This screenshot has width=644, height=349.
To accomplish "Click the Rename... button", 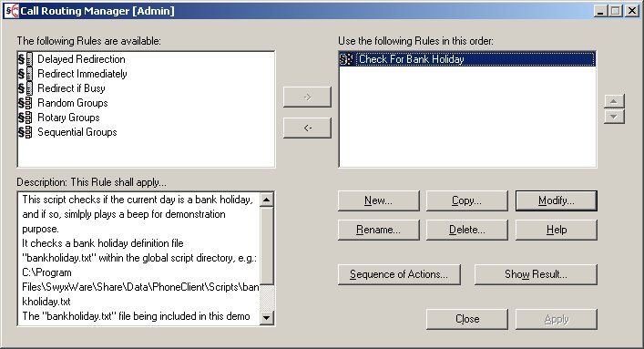I will 379,230.
